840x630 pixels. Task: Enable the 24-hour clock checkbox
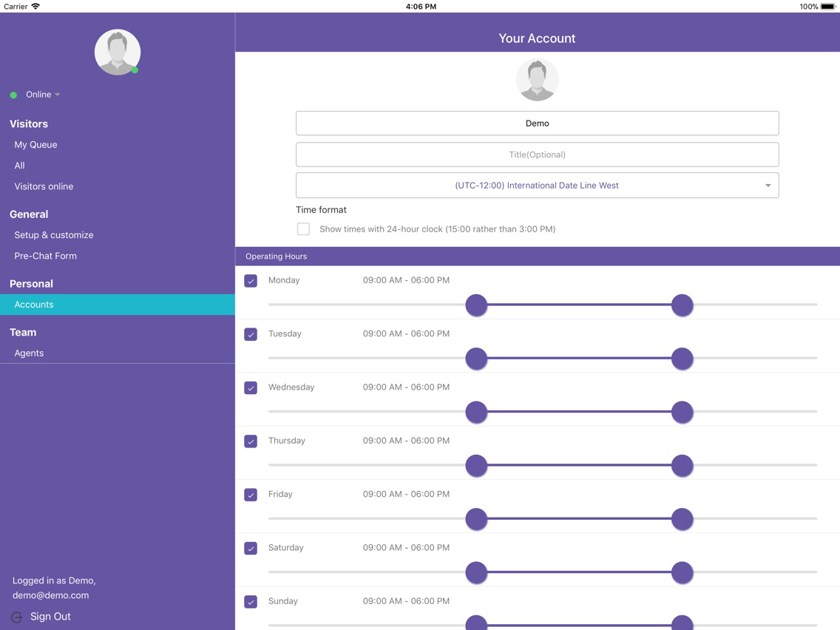coord(304,228)
